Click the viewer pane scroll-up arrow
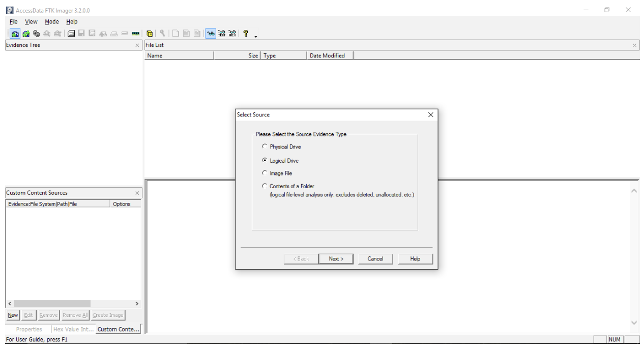The image size is (644, 352). point(634,190)
